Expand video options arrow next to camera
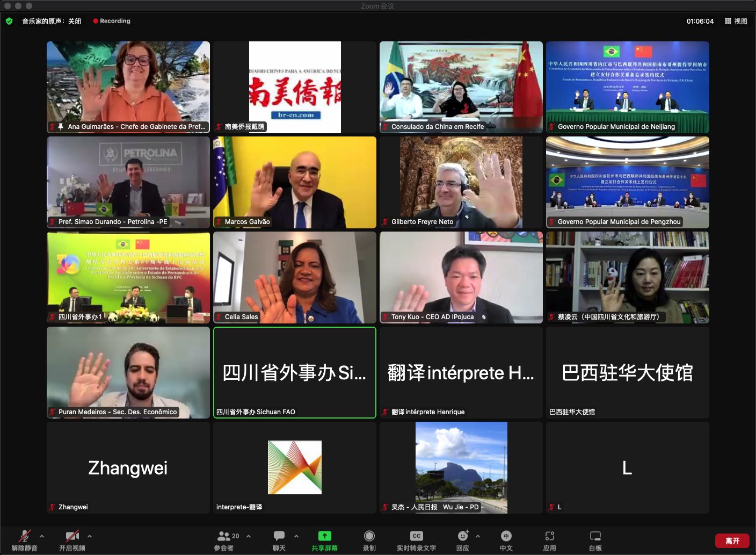Image resolution: width=756 pixels, height=555 pixels. (90, 536)
